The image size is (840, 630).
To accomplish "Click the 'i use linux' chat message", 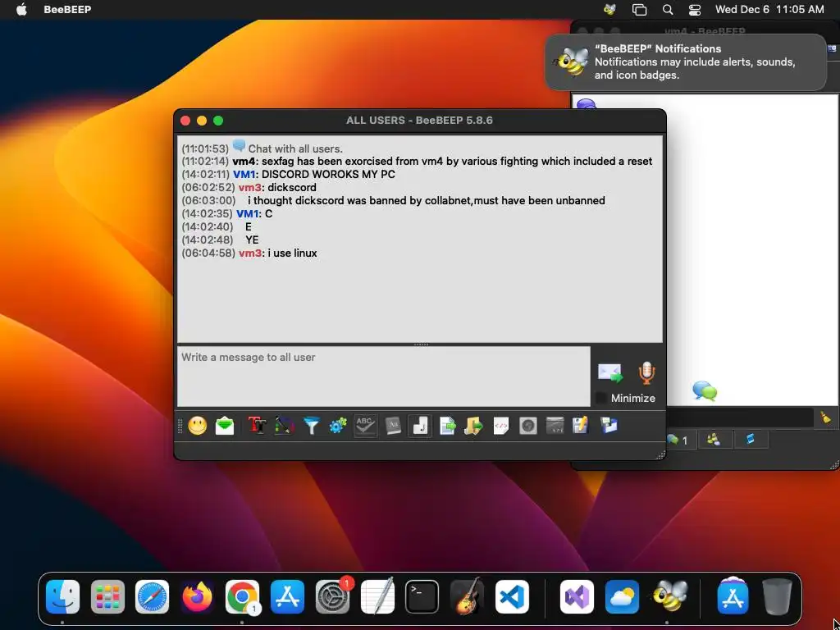I will pos(293,253).
